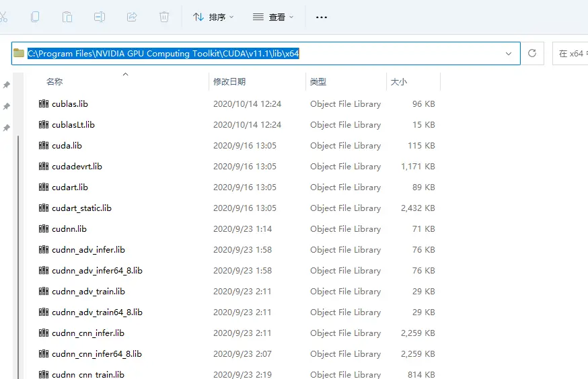Expand the address bar history dropdown

[x=509, y=54]
